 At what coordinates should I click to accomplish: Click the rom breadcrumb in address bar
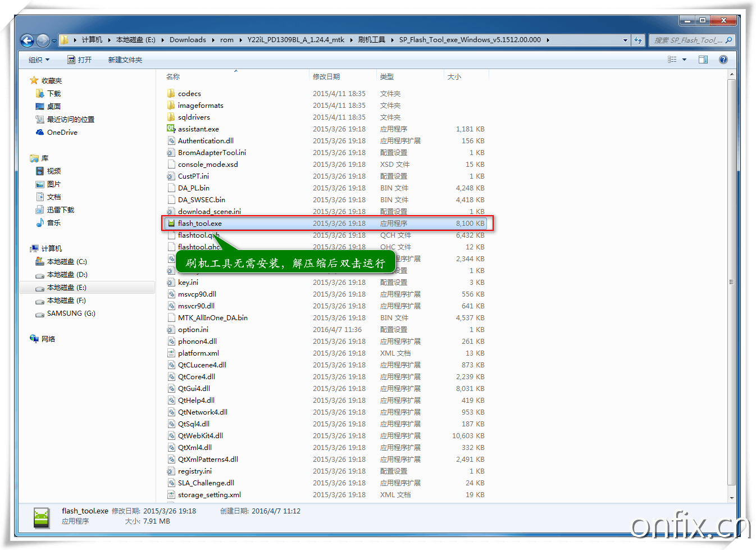(227, 40)
